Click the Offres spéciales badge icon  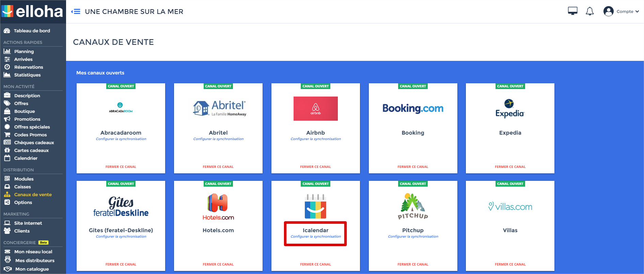(7, 127)
